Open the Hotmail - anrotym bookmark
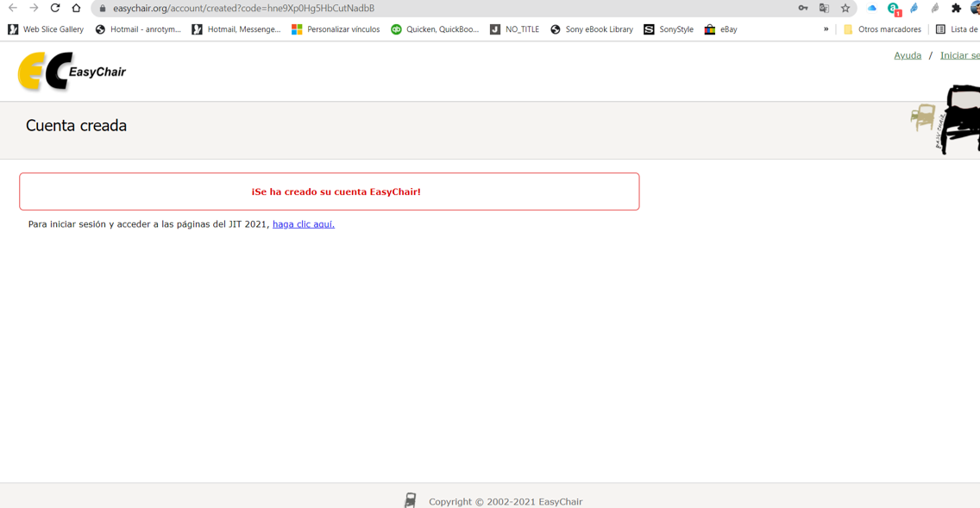The width and height of the screenshot is (980, 508). coord(138,29)
